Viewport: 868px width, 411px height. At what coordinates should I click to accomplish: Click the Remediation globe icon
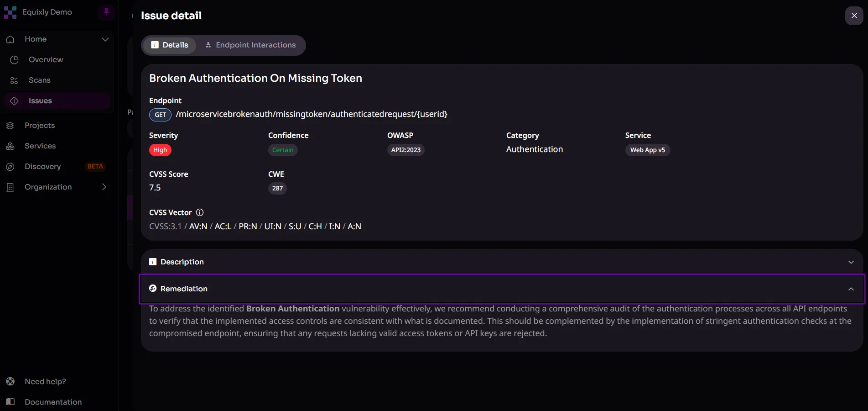click(x=152, y=289)
